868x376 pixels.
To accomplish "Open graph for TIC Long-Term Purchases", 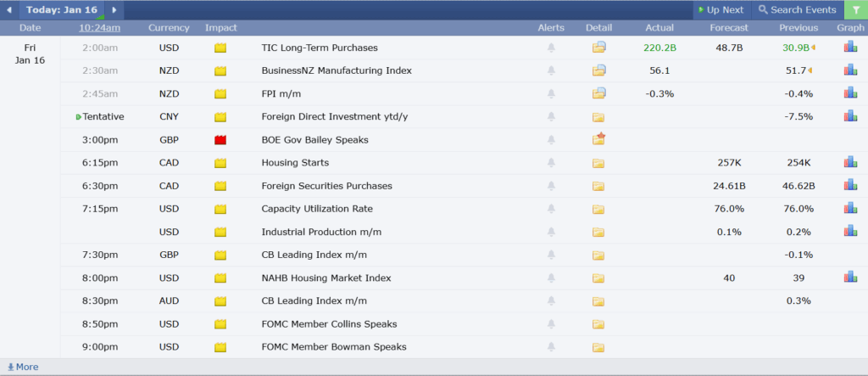I will [850, 48].
